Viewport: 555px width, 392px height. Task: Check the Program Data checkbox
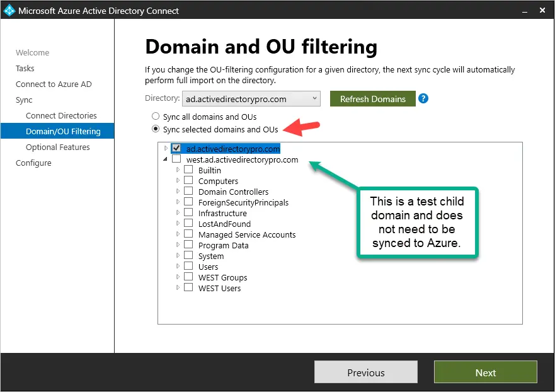click(188, 245)
